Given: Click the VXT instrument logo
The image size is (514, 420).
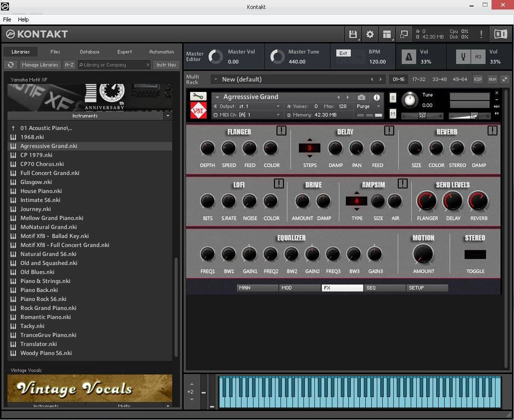Looking at the screenshot, I should tap(198, 110).
